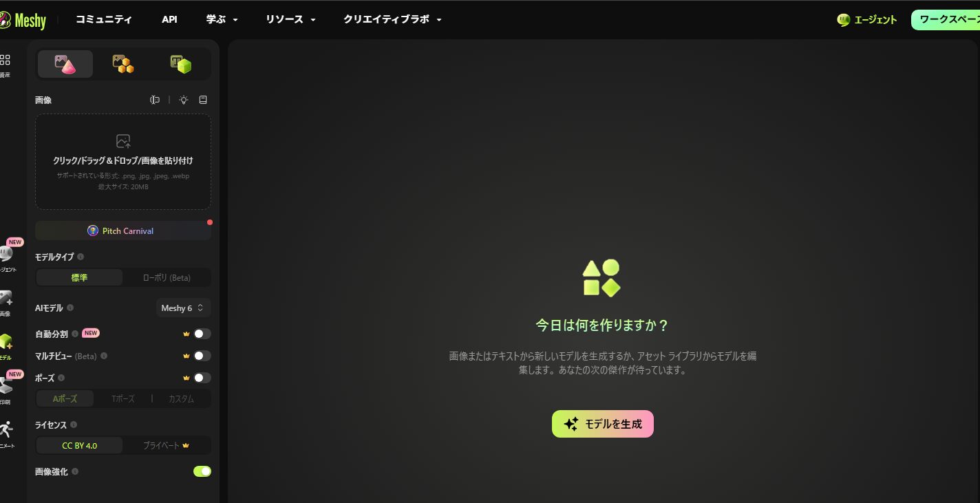Enable the ポーズ toggle
This screenshot has width=980, height=503.
[202, 378]
